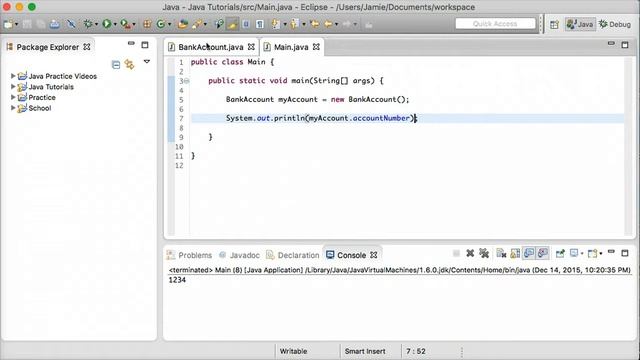Click the Quick Access search field
Image resolution: width=640 pixels, height=360 pixels.
pos(495,24)
